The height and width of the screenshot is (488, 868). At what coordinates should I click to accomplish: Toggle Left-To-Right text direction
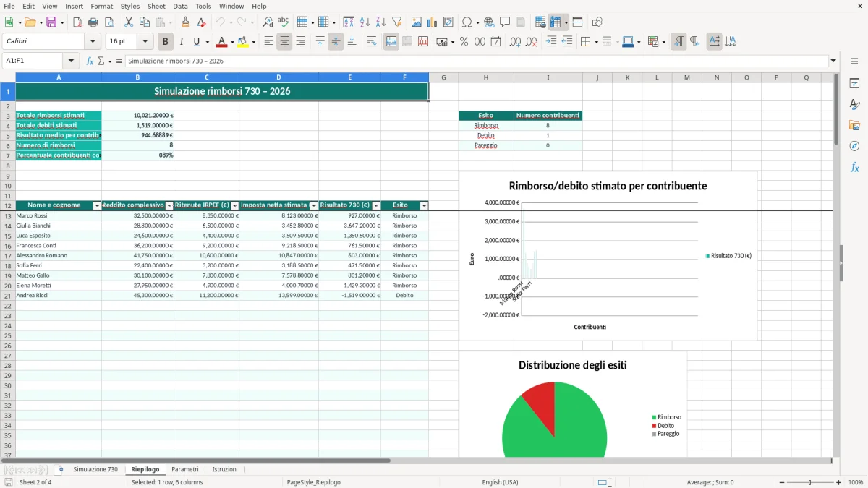tap(678, 42)
